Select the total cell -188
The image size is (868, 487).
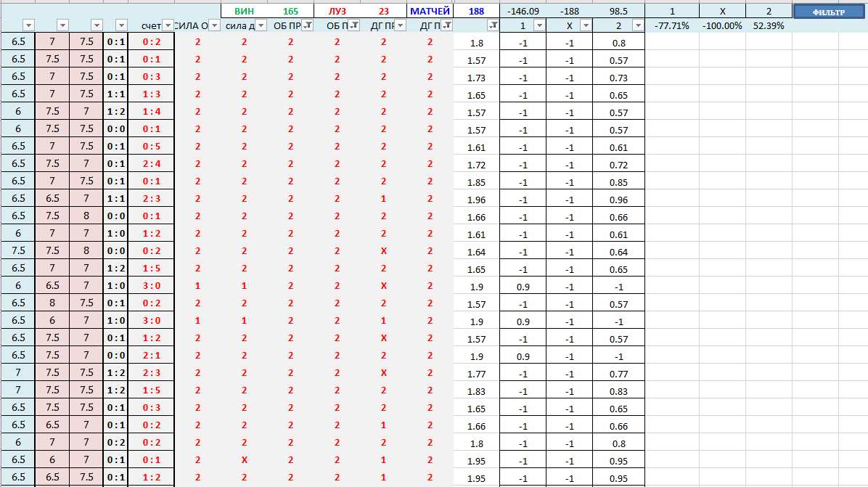pos(569,11)
